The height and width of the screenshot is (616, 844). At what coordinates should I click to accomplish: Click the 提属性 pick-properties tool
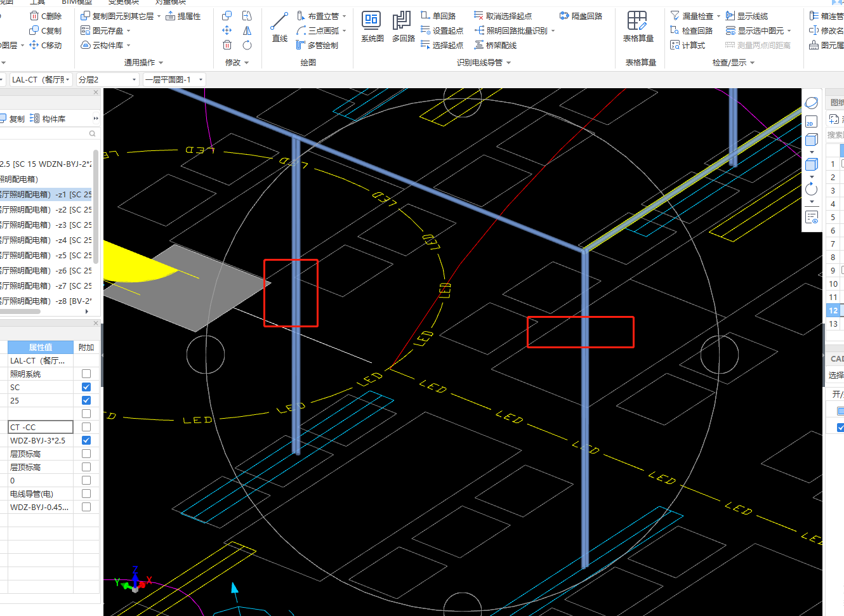click(183, 16)
